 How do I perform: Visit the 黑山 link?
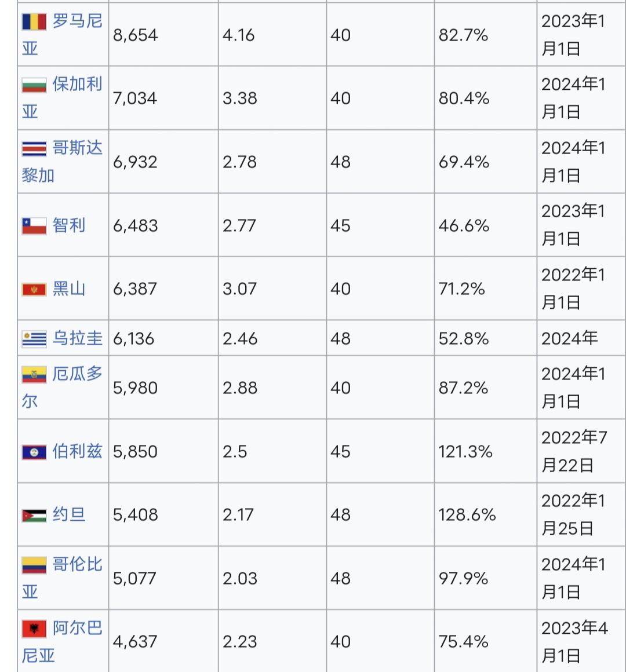coord(69,289)
